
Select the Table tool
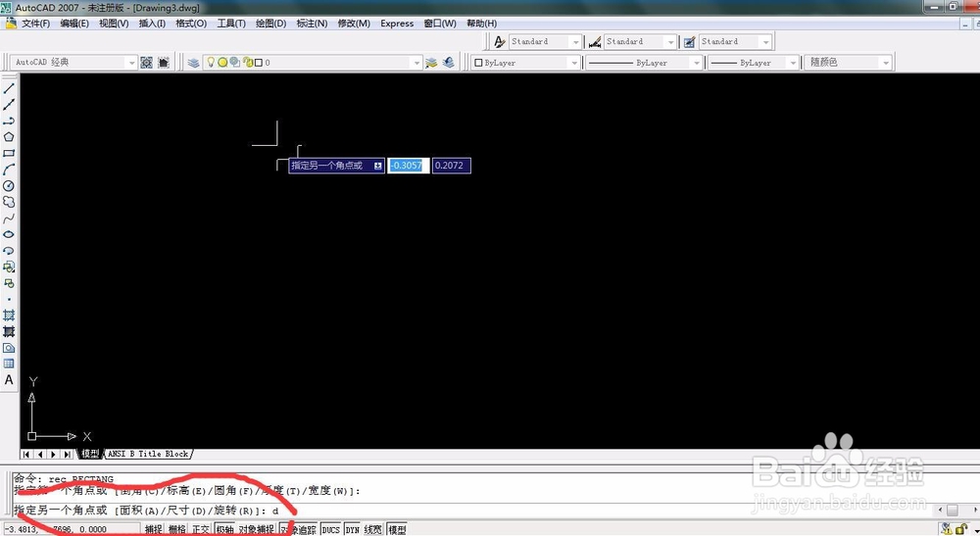[x=9, y=364]
